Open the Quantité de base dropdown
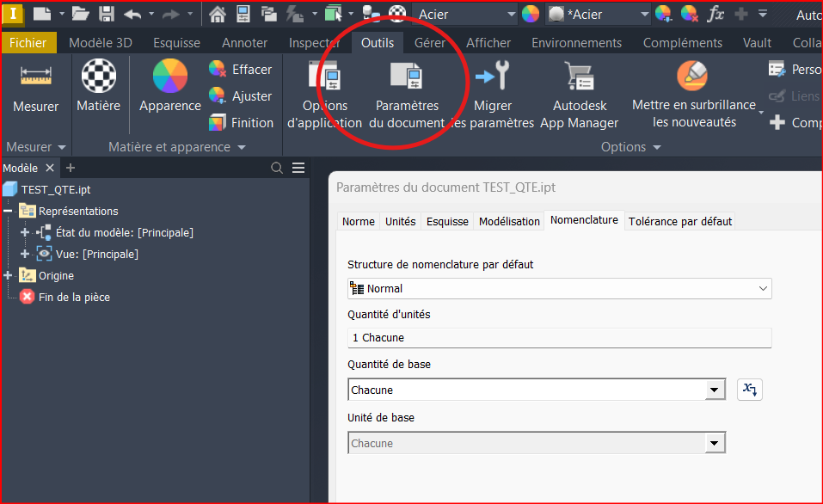This screenshot has width=823, height=504. 715,390
